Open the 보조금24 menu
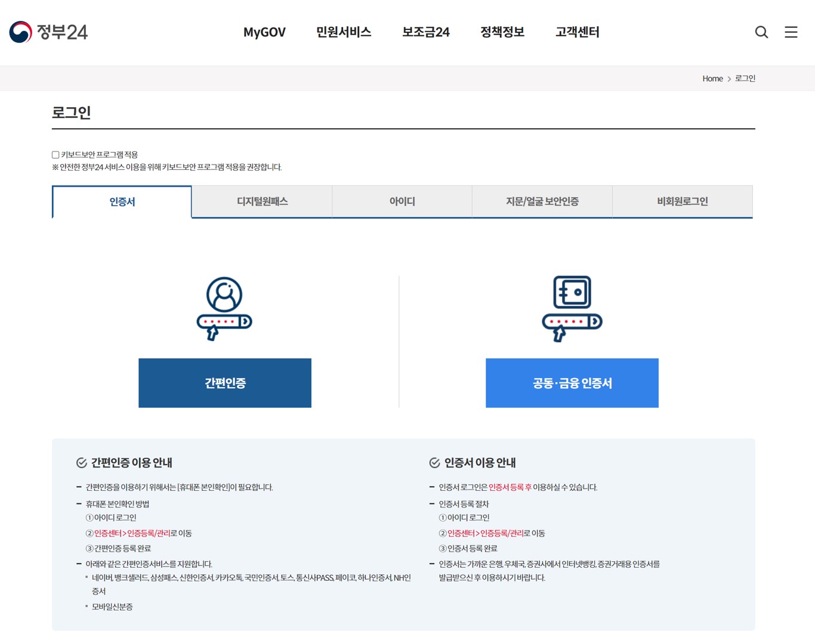 click(x=425, y=32)
